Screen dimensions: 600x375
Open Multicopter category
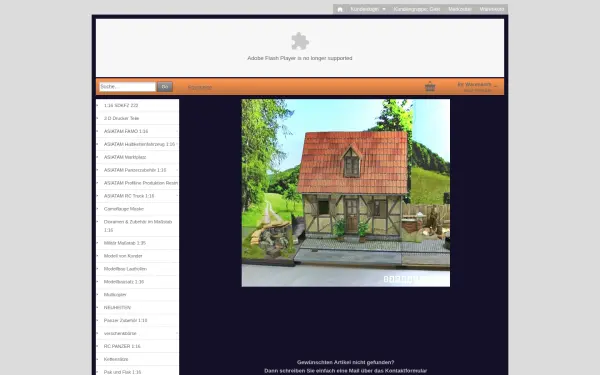click(x=115, y=295)
